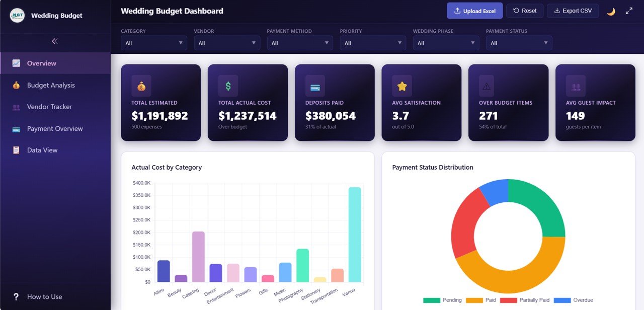This screenshot has width=644, height=310.
Task: Toggle dark mode with the moon icon
Action: (x=611, y=11)
